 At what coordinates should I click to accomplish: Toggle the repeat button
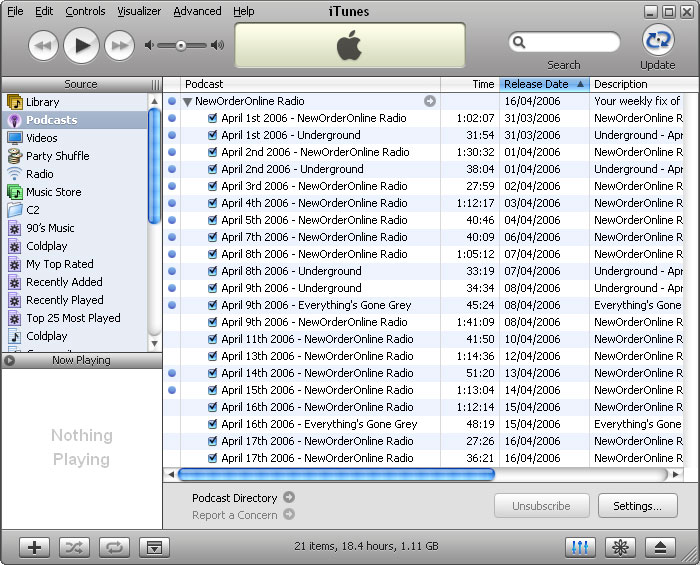114,547
